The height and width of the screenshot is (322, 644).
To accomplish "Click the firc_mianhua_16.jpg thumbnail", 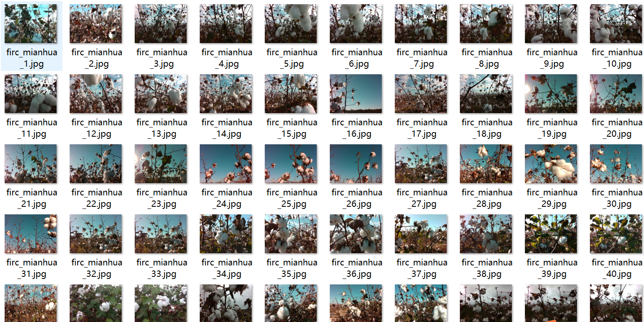I will (356, 94).
